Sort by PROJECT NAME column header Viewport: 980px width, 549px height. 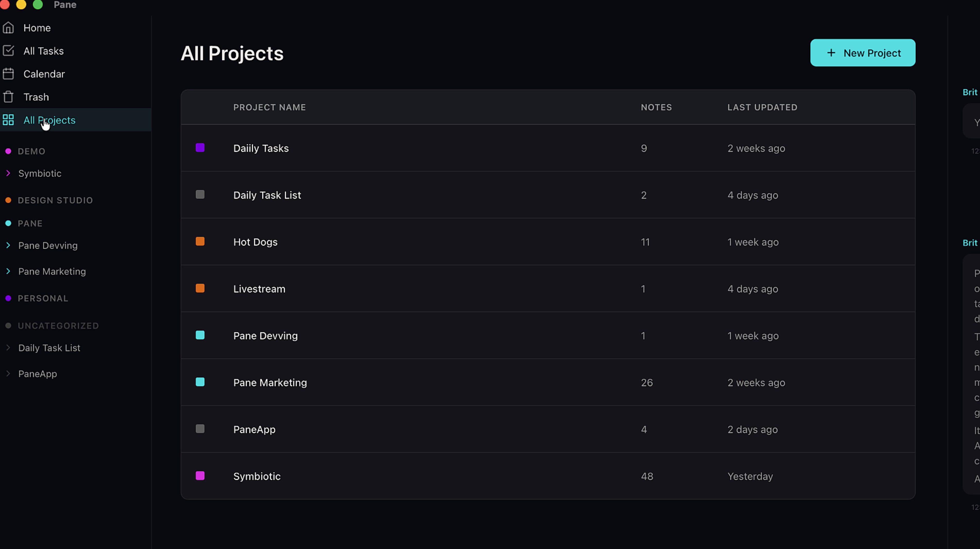click(269, 107)
